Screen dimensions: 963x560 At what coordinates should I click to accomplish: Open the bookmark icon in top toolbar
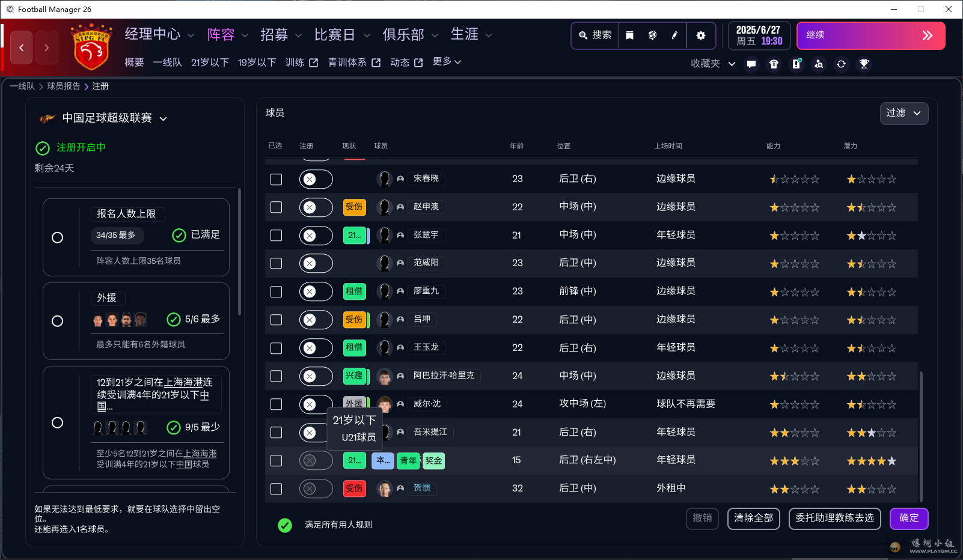(x=629, y=35)
